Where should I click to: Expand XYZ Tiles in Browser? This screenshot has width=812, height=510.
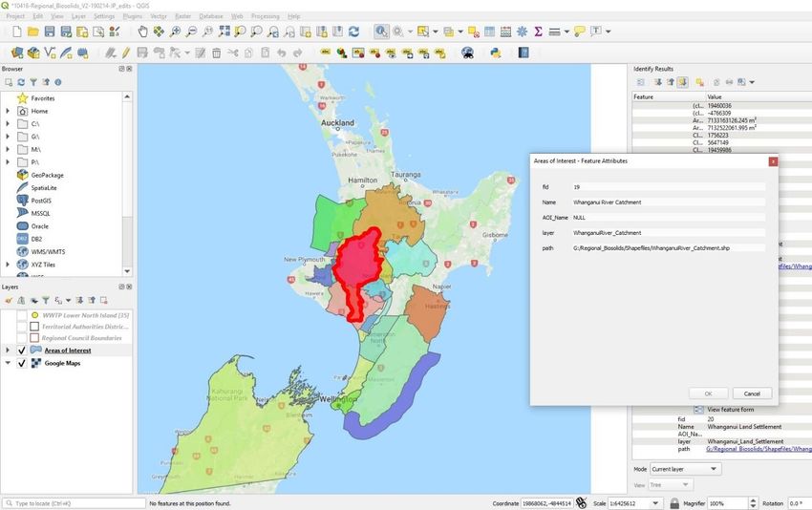tap(8, 265)
